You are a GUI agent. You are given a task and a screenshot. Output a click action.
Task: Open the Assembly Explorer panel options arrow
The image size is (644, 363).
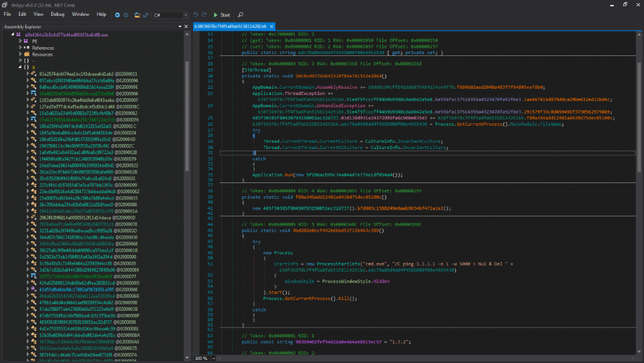[180, 27]
